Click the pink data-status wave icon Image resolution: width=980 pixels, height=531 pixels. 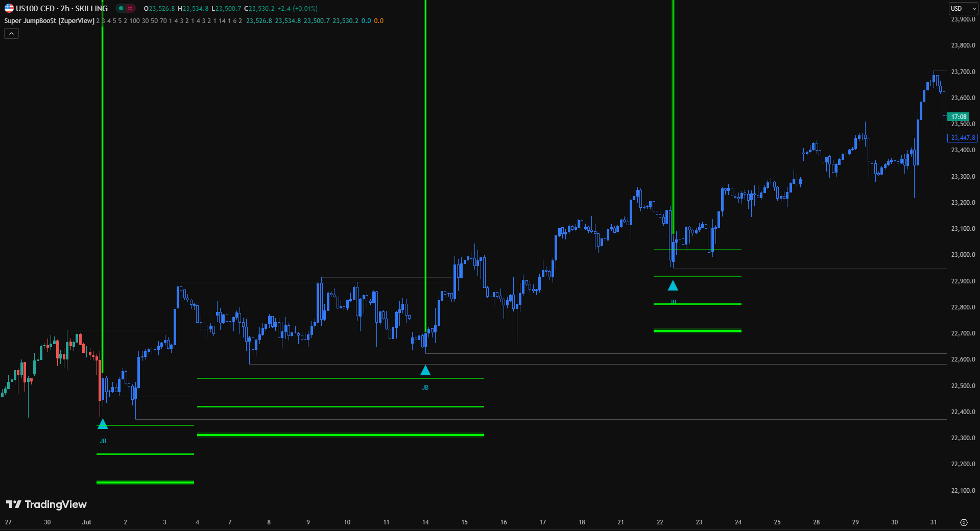130,8
